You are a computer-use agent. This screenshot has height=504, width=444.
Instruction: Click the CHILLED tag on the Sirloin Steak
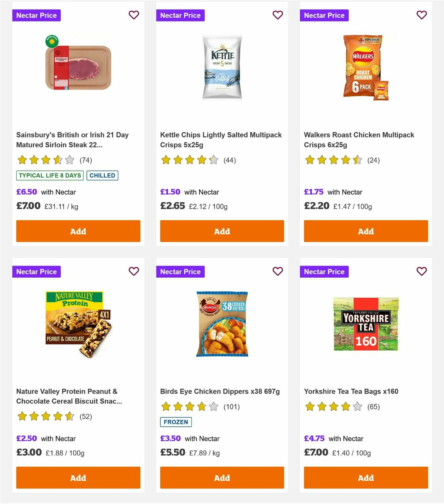[x=102, y=176]
